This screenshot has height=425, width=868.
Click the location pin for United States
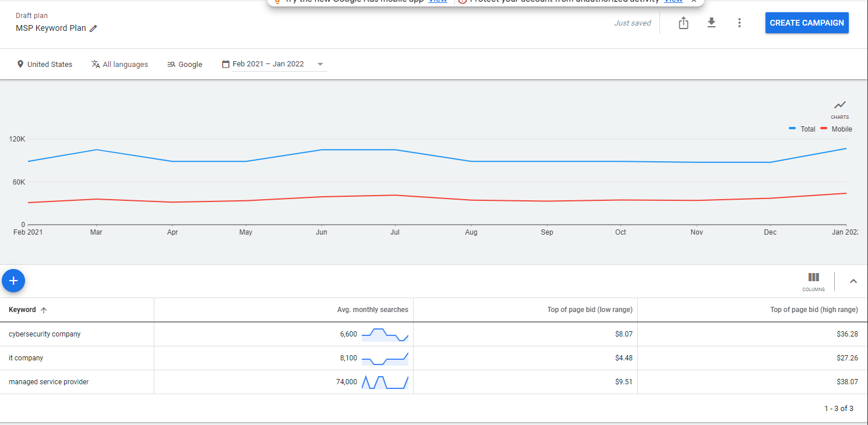(21, 64)
